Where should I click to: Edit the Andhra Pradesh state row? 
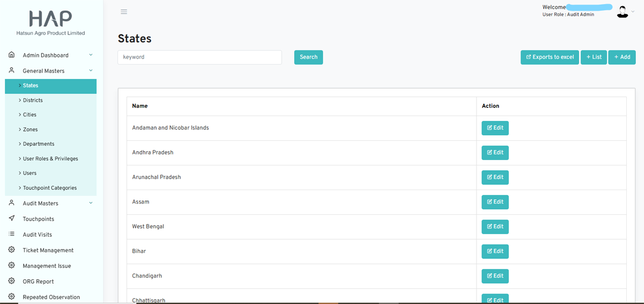click(x=495, y=153)
